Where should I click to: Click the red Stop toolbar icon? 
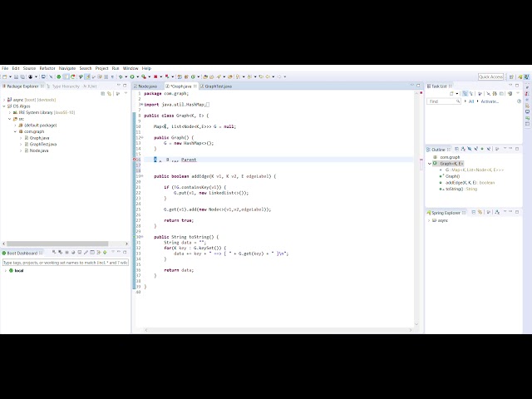coord(155,77)
